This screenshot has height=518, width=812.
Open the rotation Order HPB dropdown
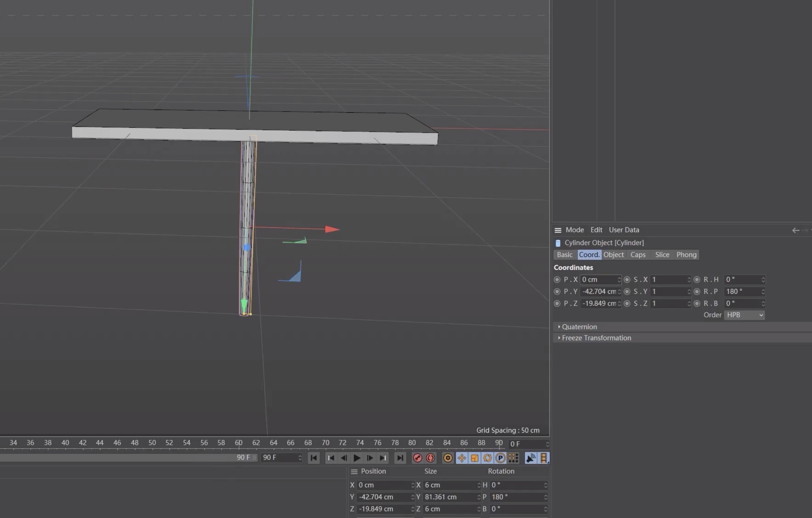744,315
